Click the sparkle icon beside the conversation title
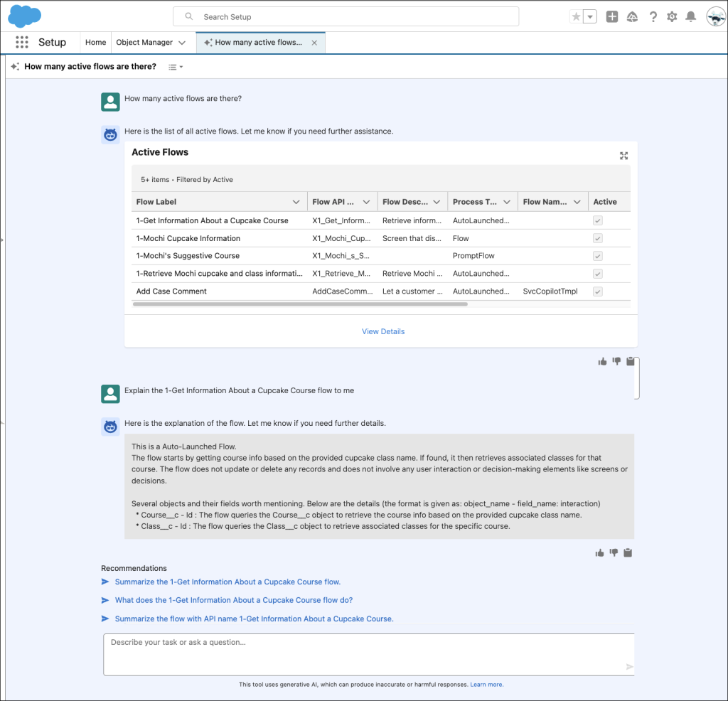The image size is (728, 701). coord(15,66)
